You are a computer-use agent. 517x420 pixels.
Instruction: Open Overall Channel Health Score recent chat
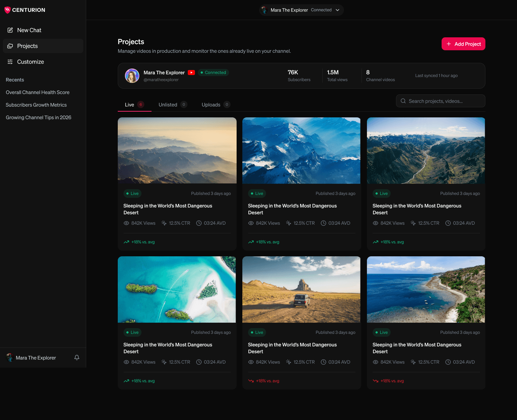click(38, 92)
